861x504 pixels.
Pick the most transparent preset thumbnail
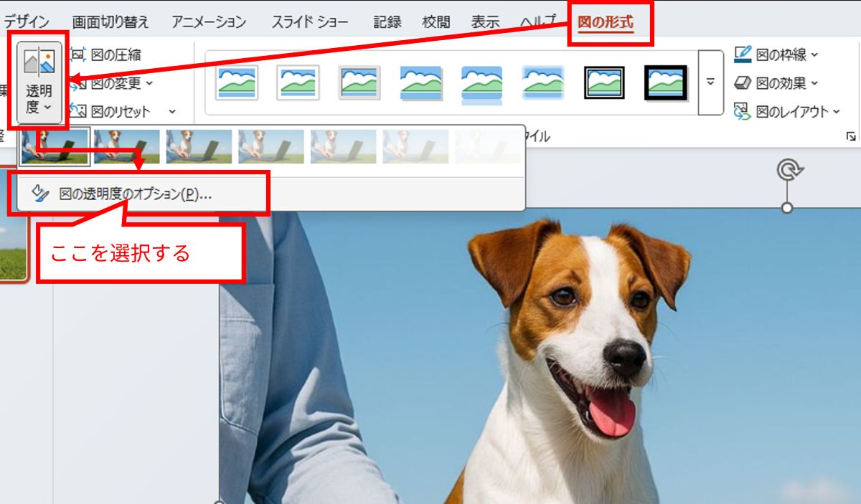point(488,146)
